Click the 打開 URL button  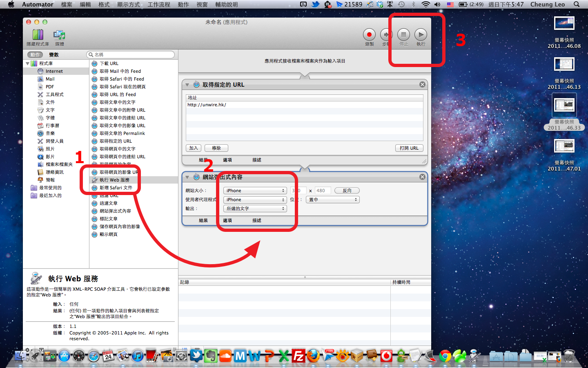pyautogui.click(x=409, y=148)
